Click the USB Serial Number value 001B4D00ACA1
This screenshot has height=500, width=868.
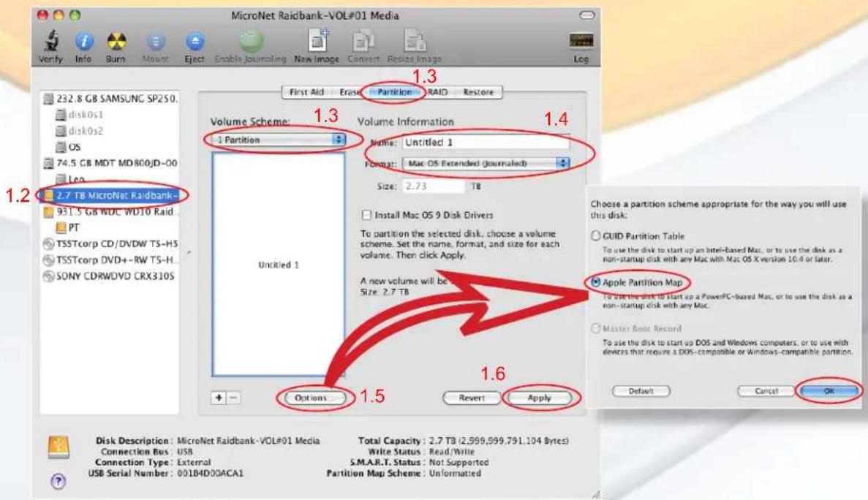pos(210,474)
